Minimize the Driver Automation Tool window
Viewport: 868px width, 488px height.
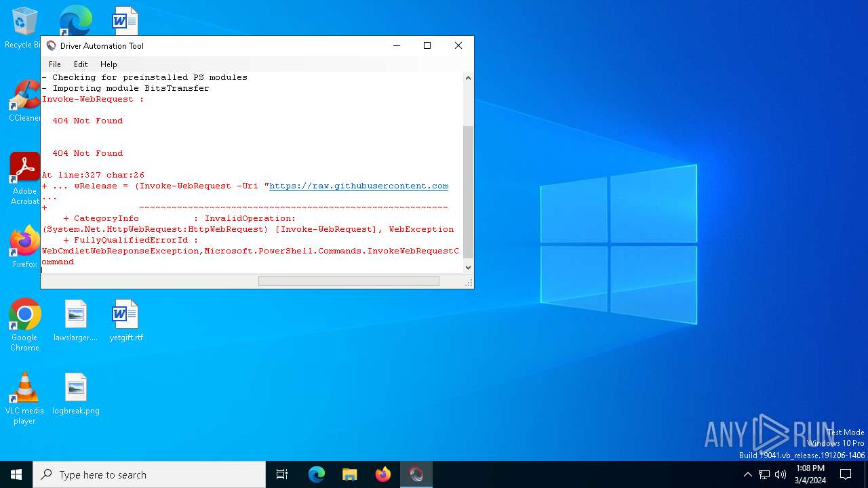tap(396, 45)
